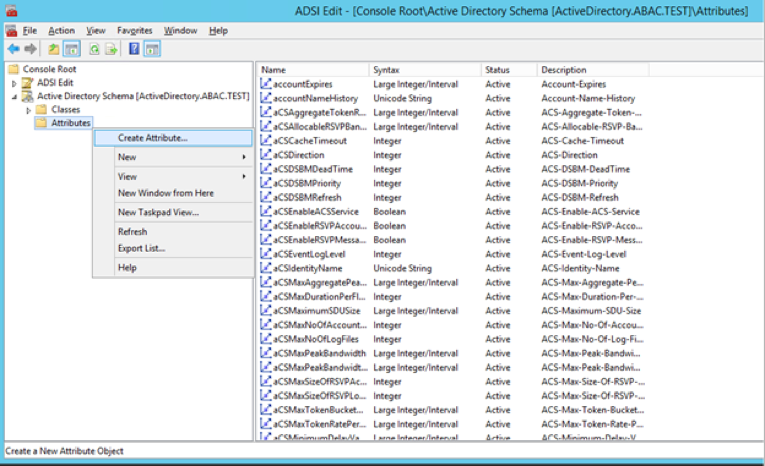Click the aCSDSBMDeadTime attribute icon
765x466 pixels.
click(265, 169)
